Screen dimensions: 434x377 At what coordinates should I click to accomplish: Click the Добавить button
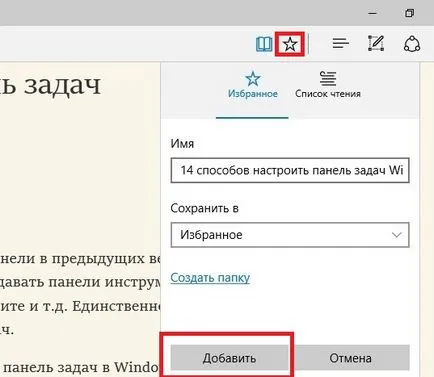pyautogui.click(x=229, y=358)
